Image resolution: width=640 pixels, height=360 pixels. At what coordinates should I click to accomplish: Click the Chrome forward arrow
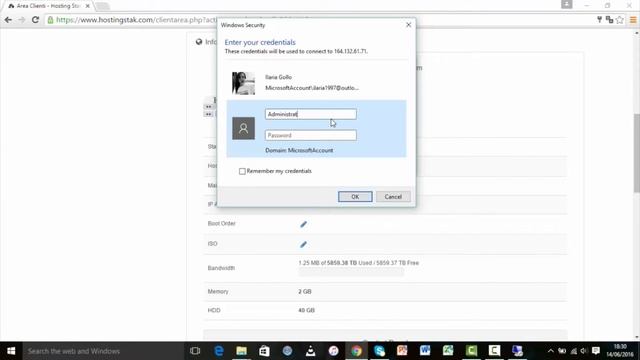point(22,20)
